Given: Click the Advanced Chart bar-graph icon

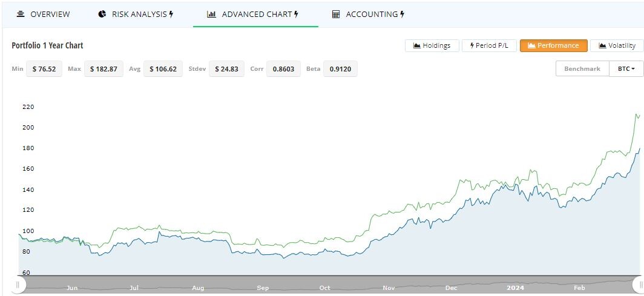Looking at the screenshot, I should (211, 15).
